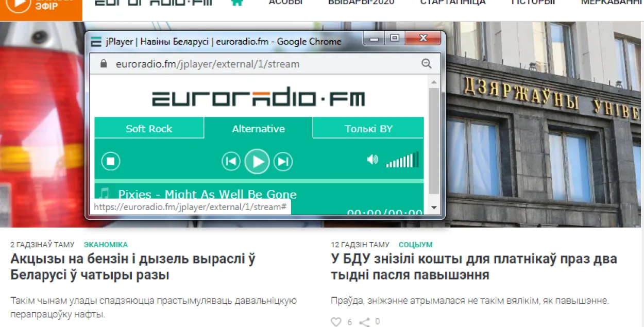644x327 pixels.
Task: Click the БДУ article summary text
Action: click(470, 300)
